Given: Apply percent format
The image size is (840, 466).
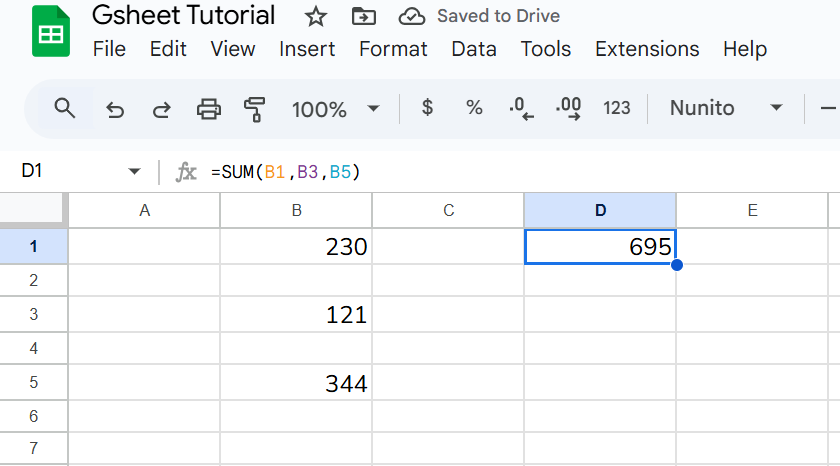Looking at the screenshot, I should click(474, 108).
